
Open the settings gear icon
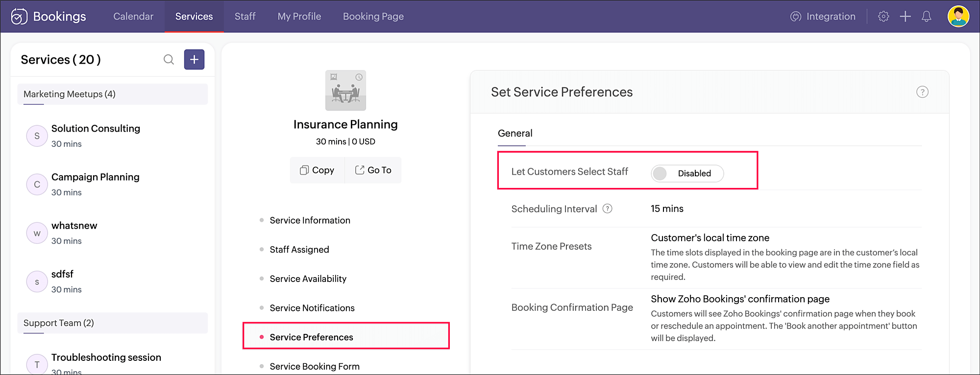[883, 17]
